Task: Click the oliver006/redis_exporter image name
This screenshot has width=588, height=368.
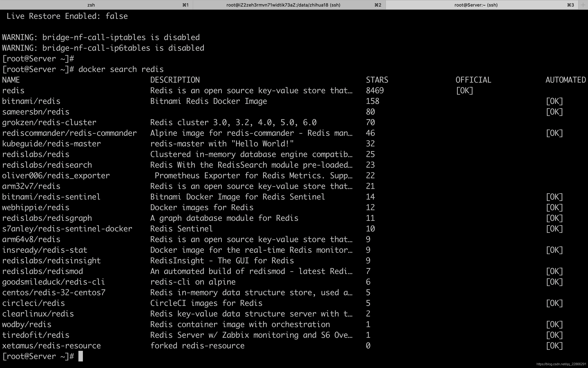Action: tap(56, 176)
